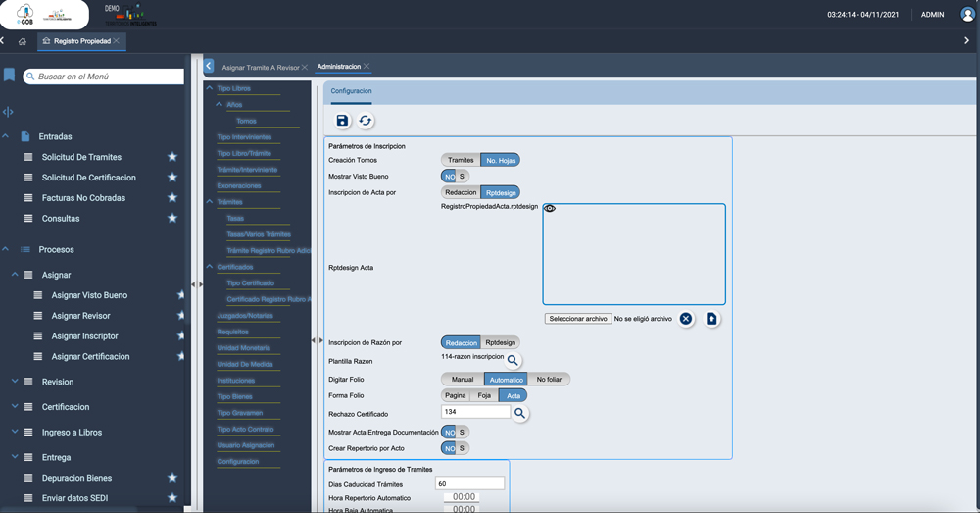This screenshot has height=513, width=980.
Task: Toggle Mostrar Acta Entrega Documentacion switch
Action: tap(455, 433)
